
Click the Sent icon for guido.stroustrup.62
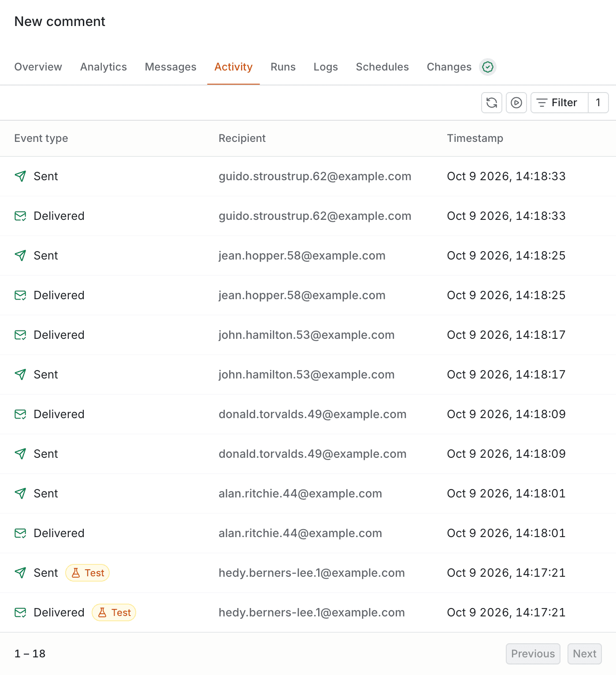click(x=20, y=176)
